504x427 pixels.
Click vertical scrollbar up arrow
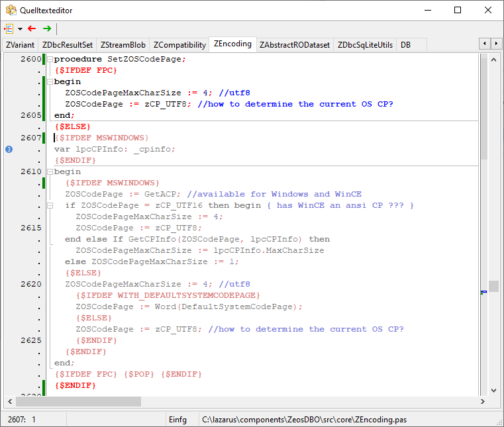pyautogui.click(x=493, y=60)
